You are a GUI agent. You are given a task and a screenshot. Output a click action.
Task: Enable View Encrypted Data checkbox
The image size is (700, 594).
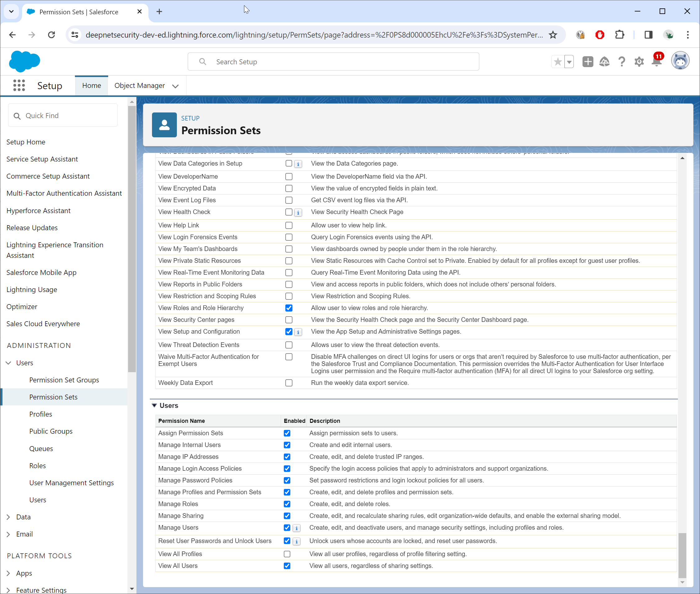pyautogui.click(x=289, y=189)
